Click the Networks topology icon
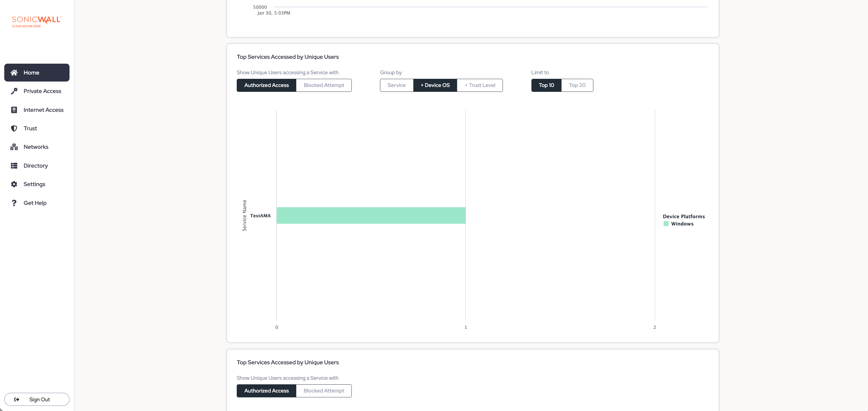The height and width of the screenshot is (411, 868). [x=14, y=147]
